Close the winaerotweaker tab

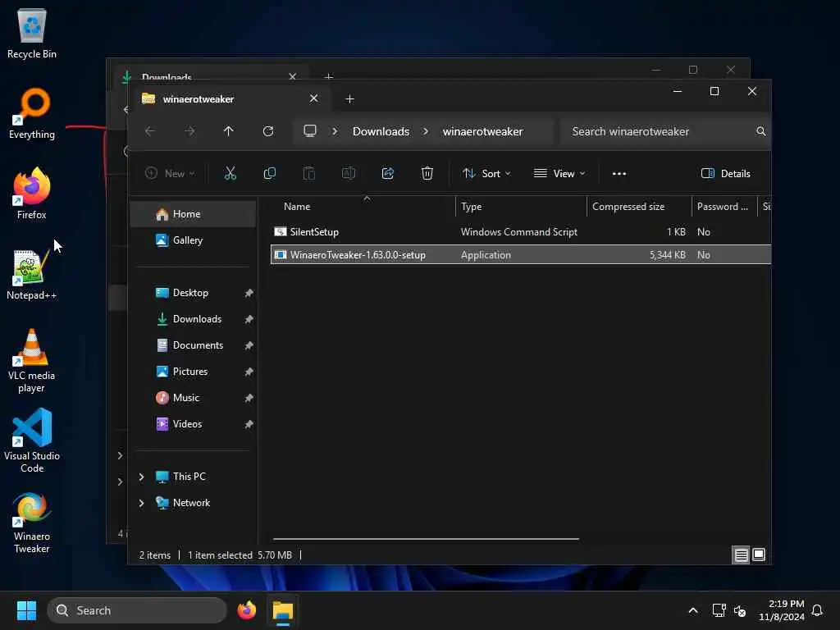[314, 98]
